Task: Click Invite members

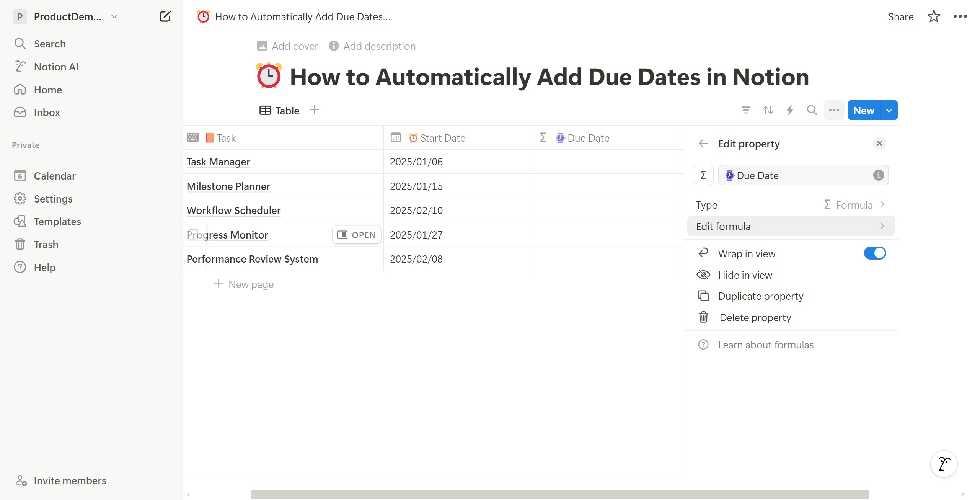Action: coord(61,480)
